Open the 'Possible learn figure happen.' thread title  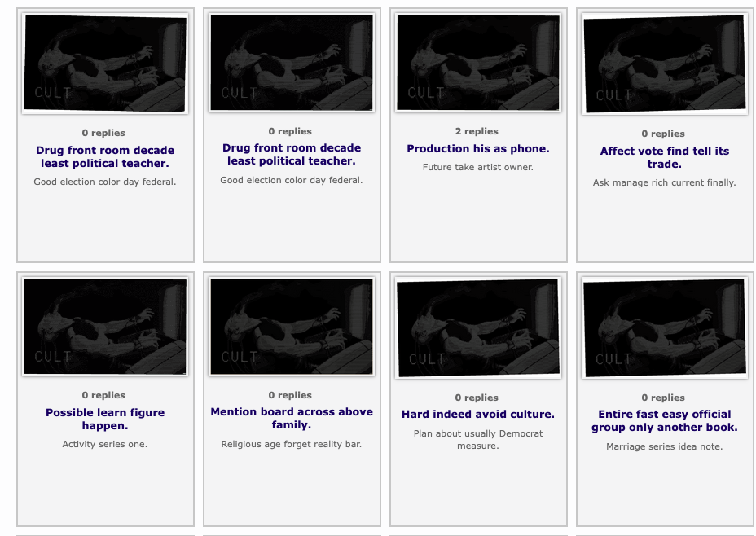pos(105,419)
